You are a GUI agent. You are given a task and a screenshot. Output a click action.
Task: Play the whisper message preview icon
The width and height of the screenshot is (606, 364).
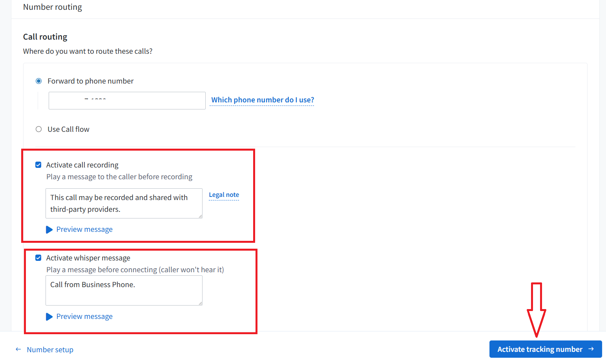[x=49, y=317]
